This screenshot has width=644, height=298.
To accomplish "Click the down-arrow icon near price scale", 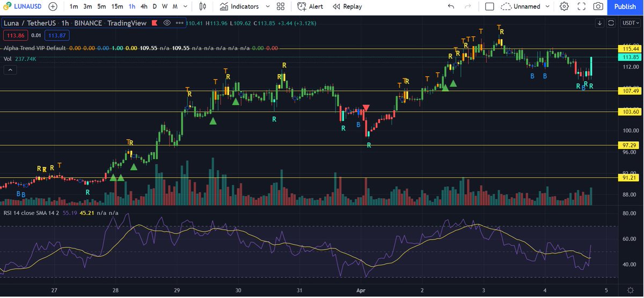I will click(x=600, y=23).
